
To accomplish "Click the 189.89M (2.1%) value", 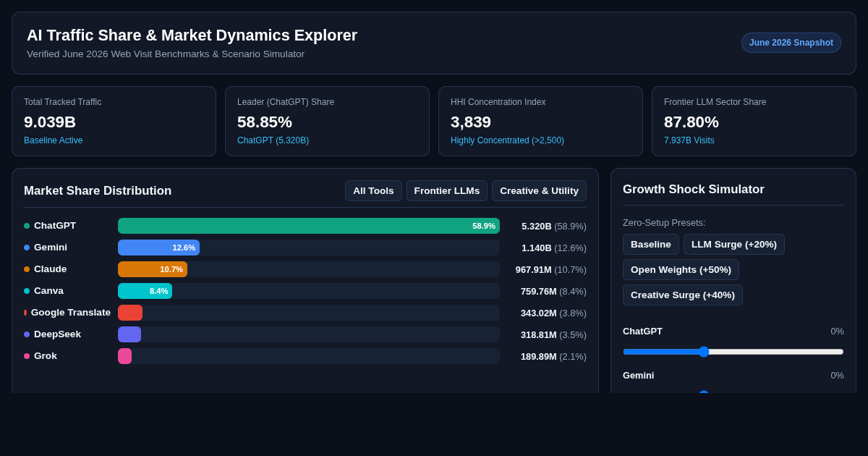I will pyautogui.click(x=553, y=356).
